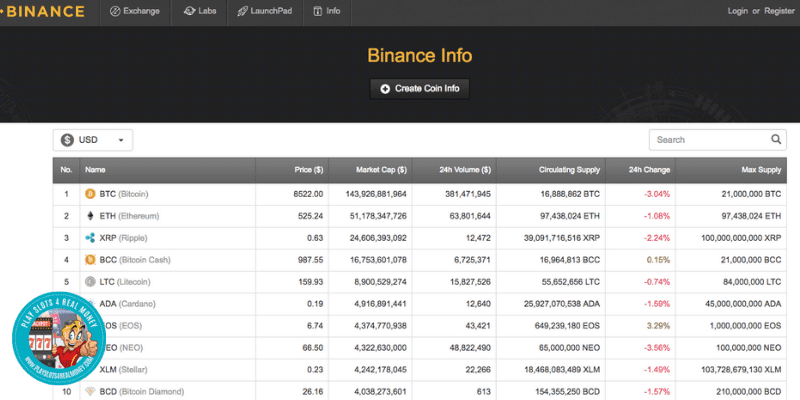Viewport: 800px width, 400px height.
Task: Select the -3.04% change value
Action: 658,194
